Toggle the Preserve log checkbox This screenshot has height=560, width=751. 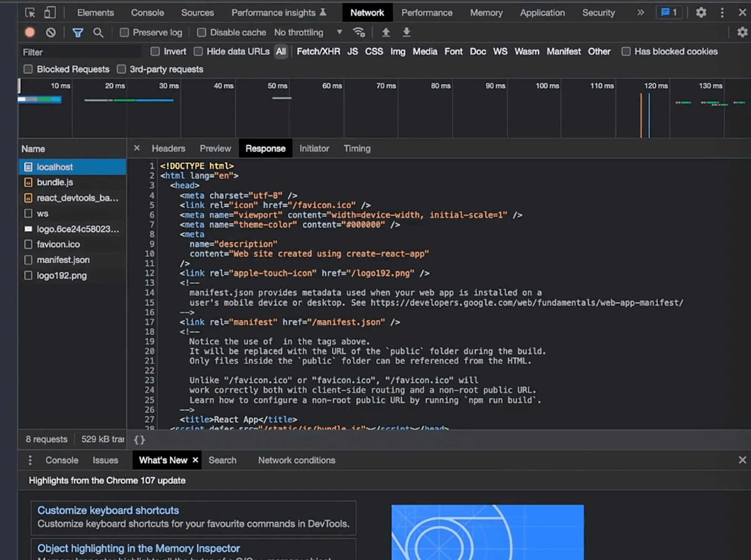[124, 32]
